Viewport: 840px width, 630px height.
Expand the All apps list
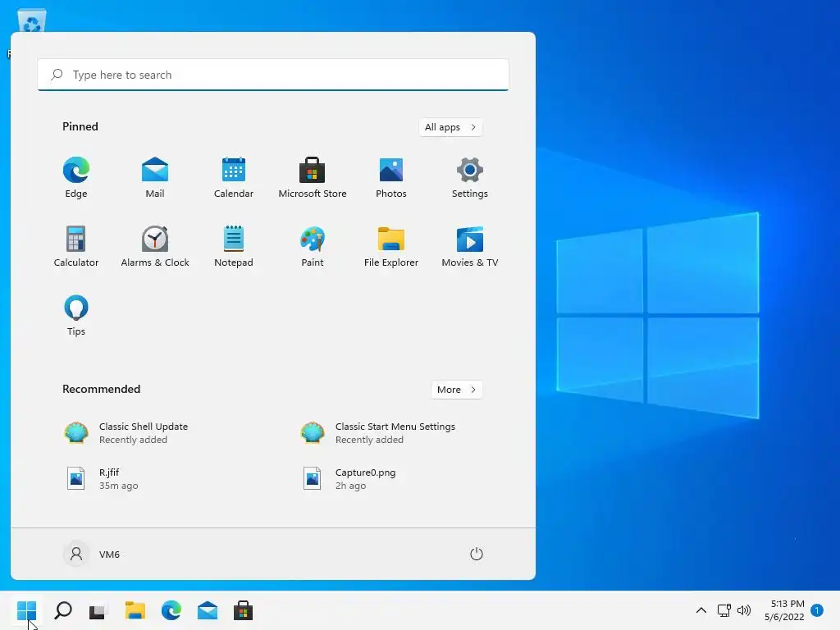(x=450, y=127)
